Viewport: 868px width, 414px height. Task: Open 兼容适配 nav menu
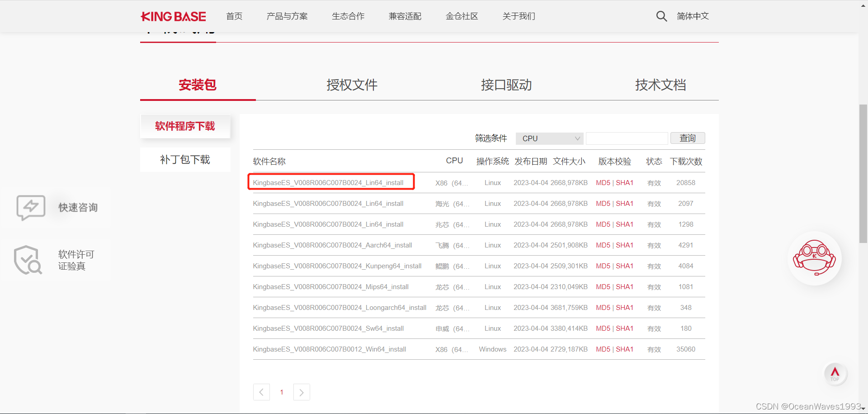tap(405, 16)
